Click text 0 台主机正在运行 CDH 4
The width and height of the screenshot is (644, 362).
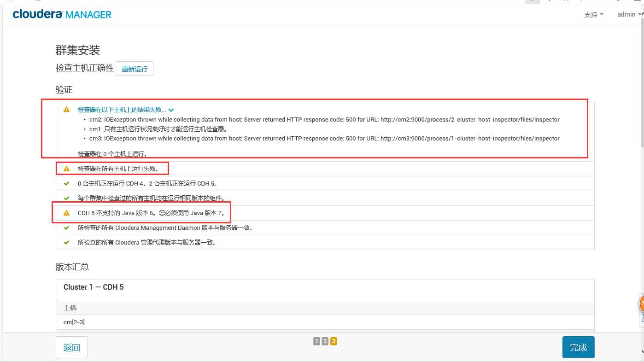point(147,184)
